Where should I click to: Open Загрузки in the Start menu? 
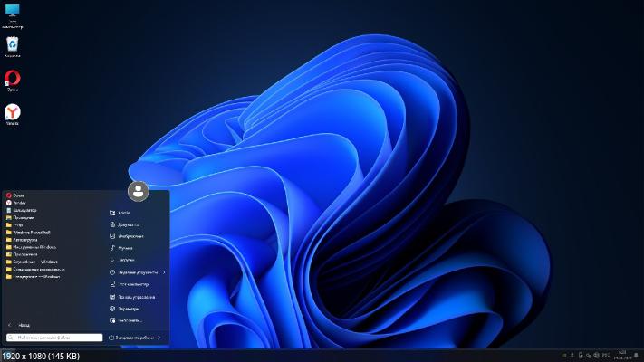122,260
